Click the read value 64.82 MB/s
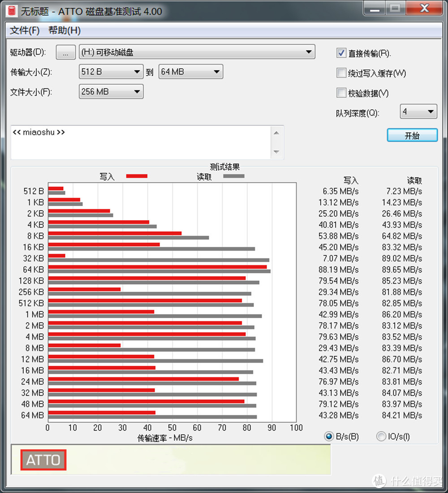 402,236
